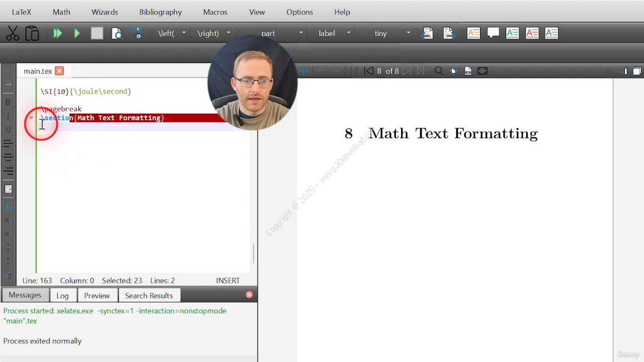This screenshot has width=644, height=362.
Task: Click the fit-to-window icon in PDF toolbar
Action: click(482, 71)
